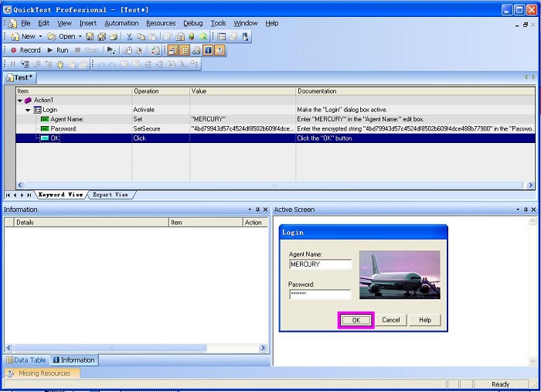Open the New button dropdown arrow
This screenshot has width=541, height=392.
(40, 36)
